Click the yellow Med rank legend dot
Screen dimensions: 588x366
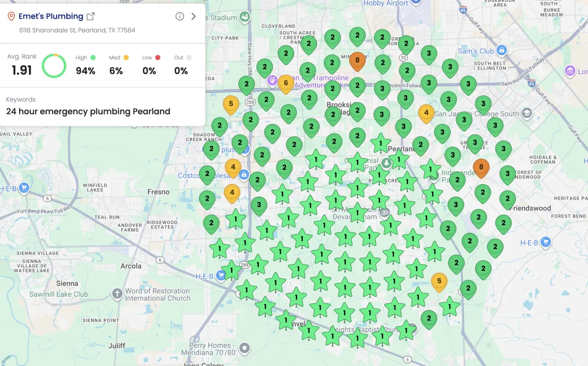126,57
